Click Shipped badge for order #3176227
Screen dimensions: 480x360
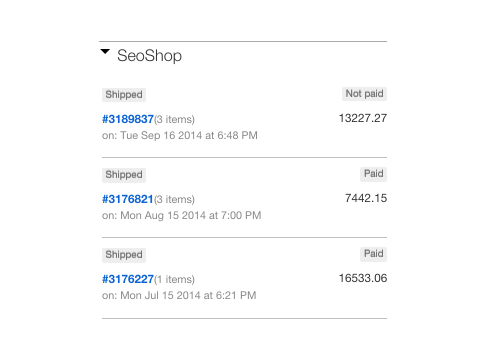coord(124,255)
